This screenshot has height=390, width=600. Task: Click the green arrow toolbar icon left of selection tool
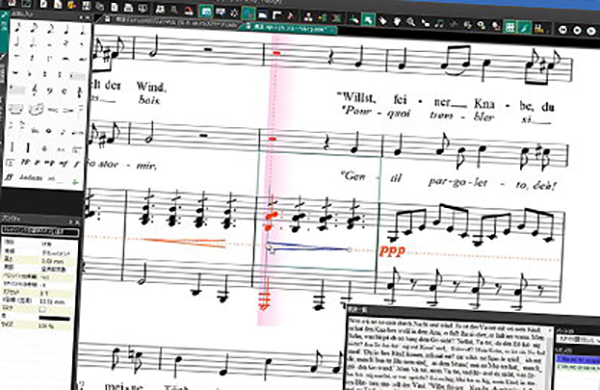[354, 19]
